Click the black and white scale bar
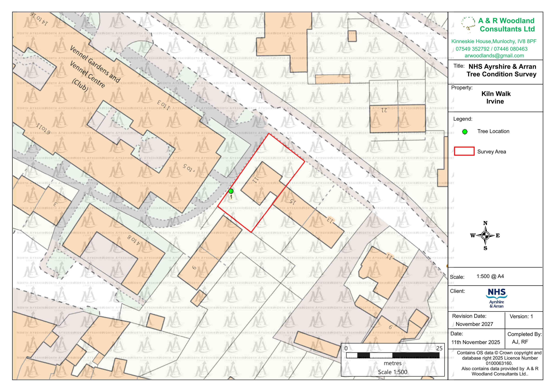 click(393, 355)
